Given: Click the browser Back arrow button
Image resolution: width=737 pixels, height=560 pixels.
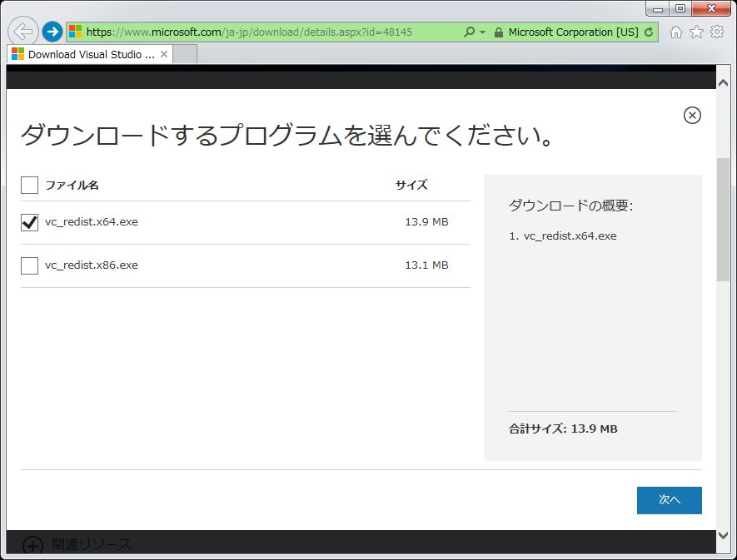Looking at the screenshot, I should pos(22,32).
